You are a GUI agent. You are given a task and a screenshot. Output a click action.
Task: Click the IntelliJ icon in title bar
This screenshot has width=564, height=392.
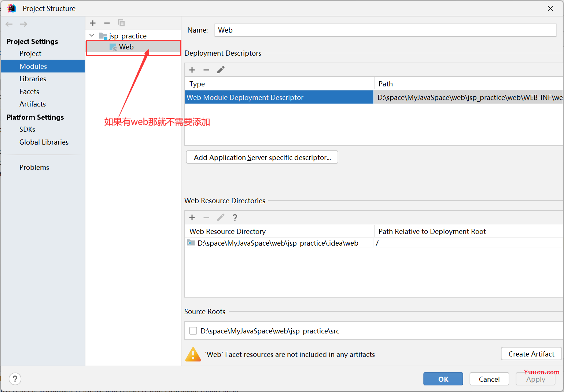pyautogui.click(x=11, y=8)
